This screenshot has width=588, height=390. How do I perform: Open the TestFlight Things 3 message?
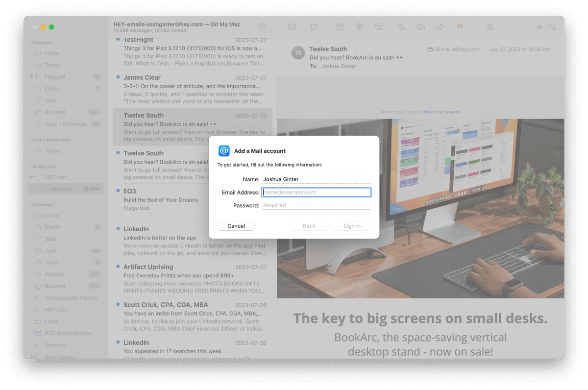(x=193, y=52)
